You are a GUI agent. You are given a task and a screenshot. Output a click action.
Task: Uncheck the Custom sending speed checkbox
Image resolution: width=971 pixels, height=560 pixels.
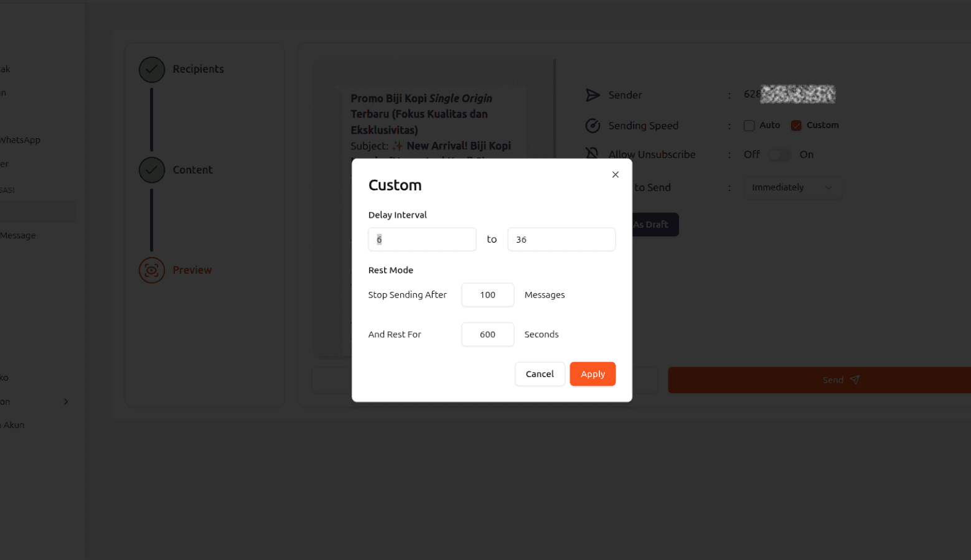click(x=796, y=126)
